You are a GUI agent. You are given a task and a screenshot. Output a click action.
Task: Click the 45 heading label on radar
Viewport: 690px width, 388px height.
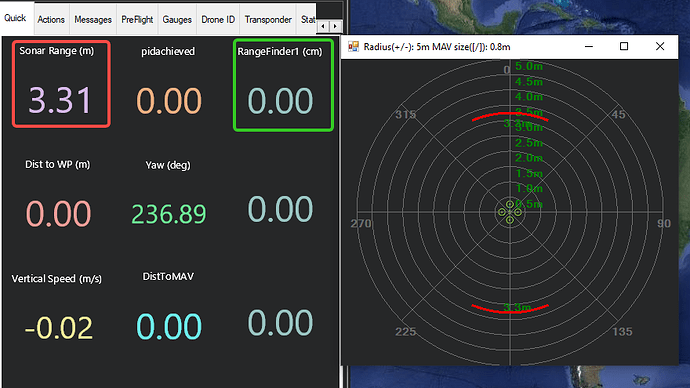pyautogui.click(x=619, y=115)
